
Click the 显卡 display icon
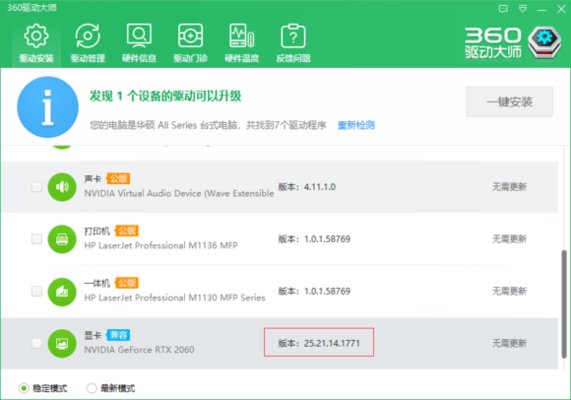pos(62,344)
